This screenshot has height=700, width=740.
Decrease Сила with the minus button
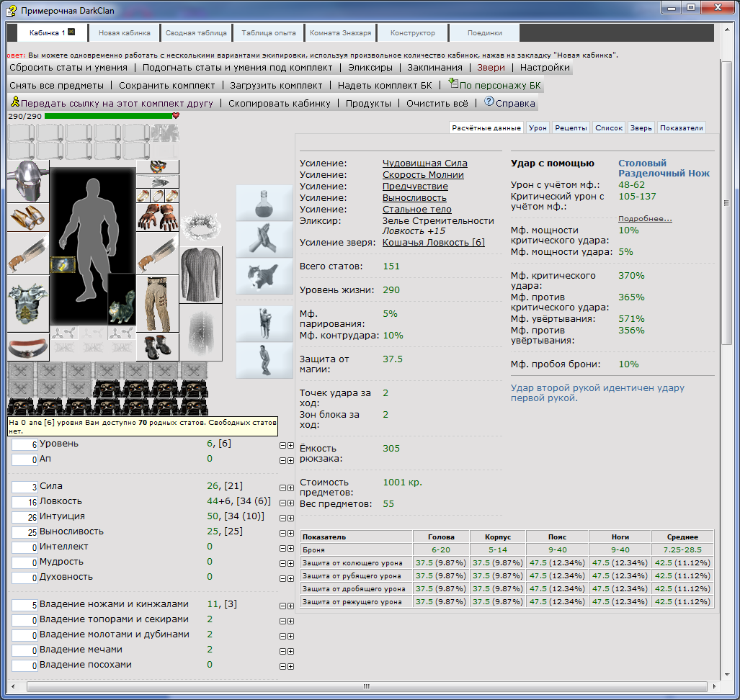pos(282,488)
